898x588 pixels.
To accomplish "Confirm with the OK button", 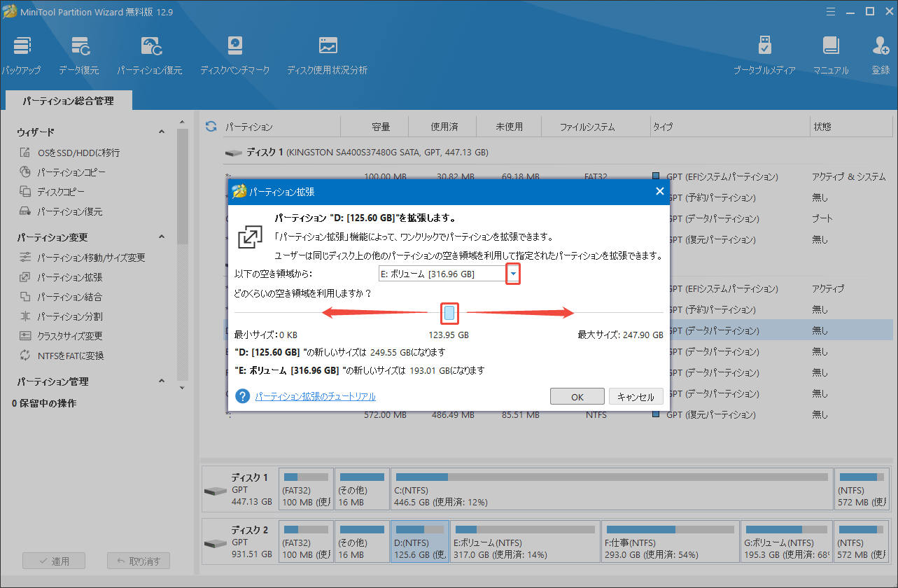I will 577,396.
